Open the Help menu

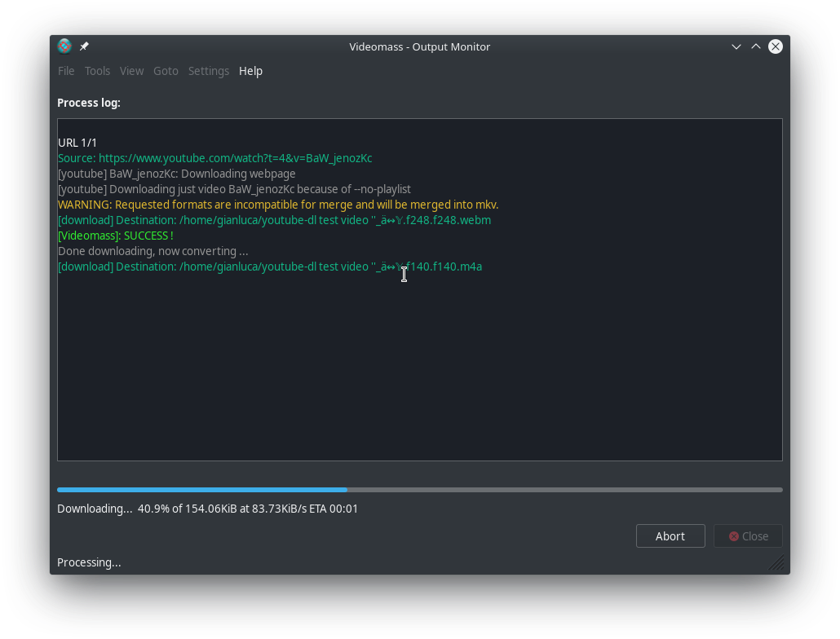click(250, 71)
